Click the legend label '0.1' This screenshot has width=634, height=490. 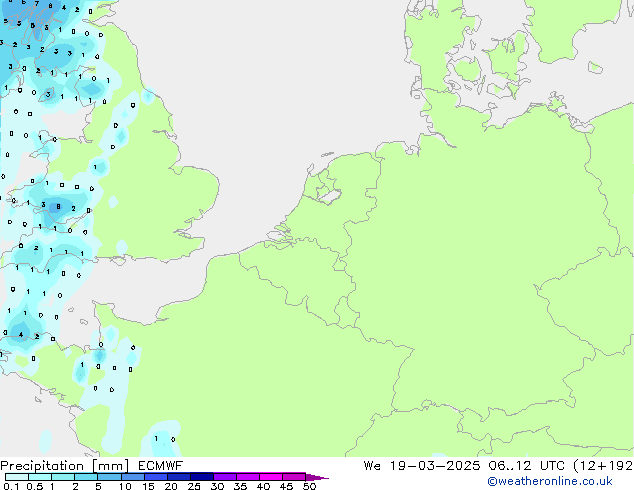coord(11,486)
